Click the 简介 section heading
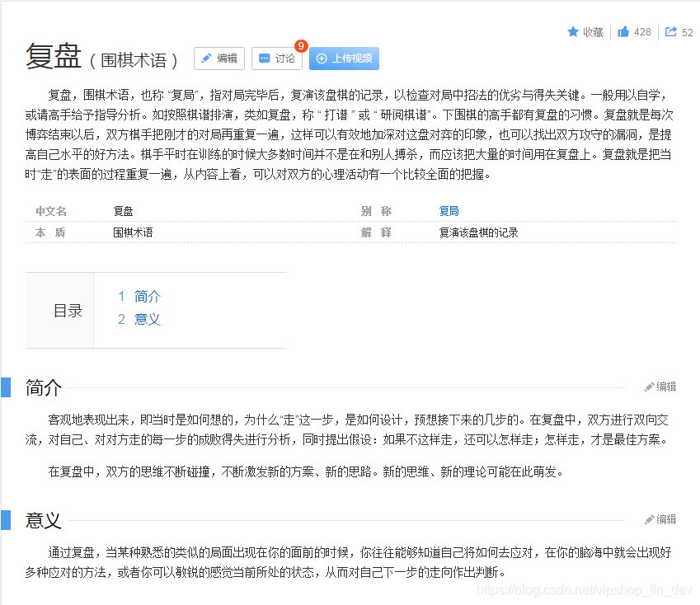700x605 pixels. coord(44,387)
